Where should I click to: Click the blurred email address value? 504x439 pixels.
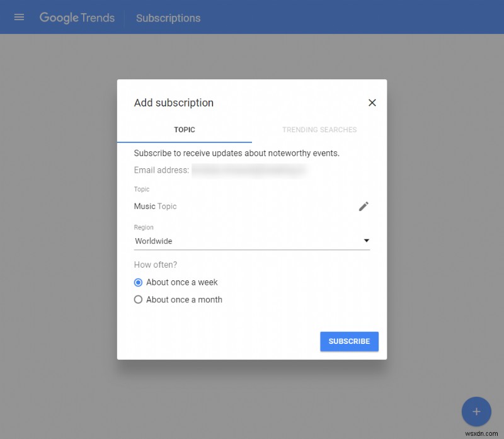[249, 170]
